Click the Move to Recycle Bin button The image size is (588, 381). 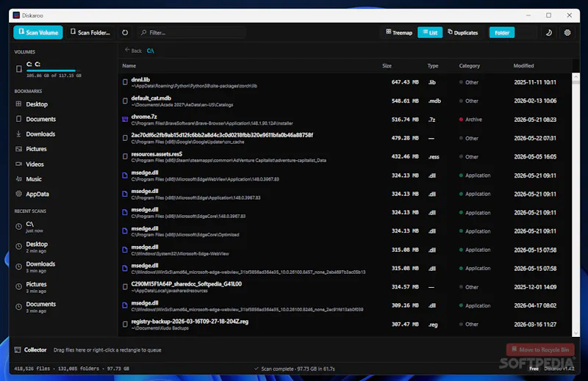[x=540, y=349]
